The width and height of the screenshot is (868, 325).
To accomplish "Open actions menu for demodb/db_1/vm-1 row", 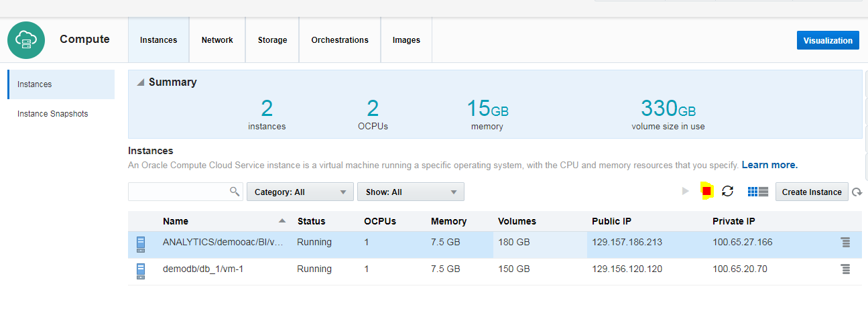I will (845, 269).
